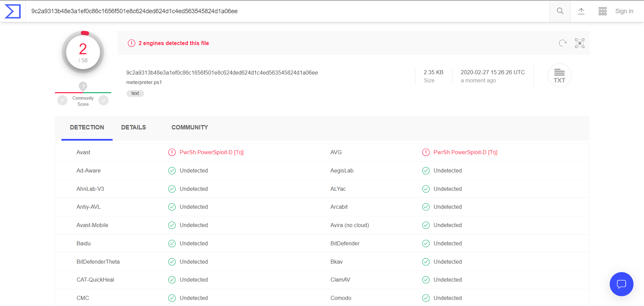
Task: Click Baidu undetected check icon
Action: coord(172,243)
